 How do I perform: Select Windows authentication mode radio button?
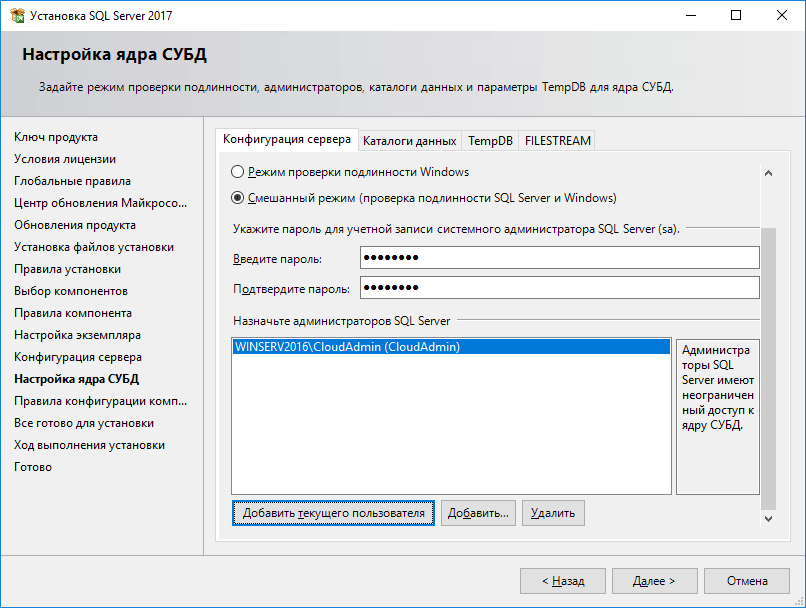(x=238, y=172)
